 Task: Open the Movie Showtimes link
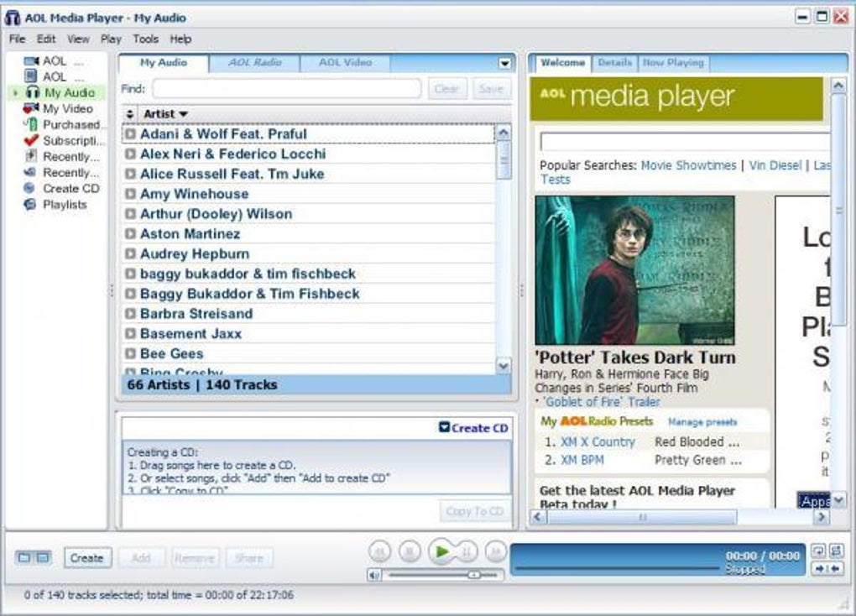(688, 165)
